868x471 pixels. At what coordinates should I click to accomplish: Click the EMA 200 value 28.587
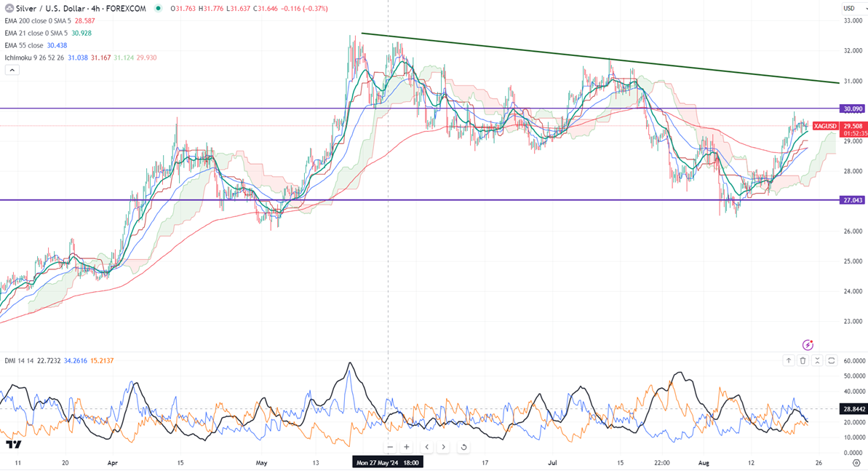pyautogui.click(x=84, y=21)
